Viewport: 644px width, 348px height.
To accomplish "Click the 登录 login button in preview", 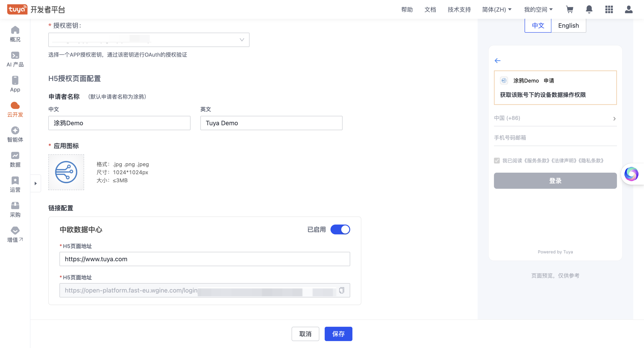I will (x=555, y=180).
